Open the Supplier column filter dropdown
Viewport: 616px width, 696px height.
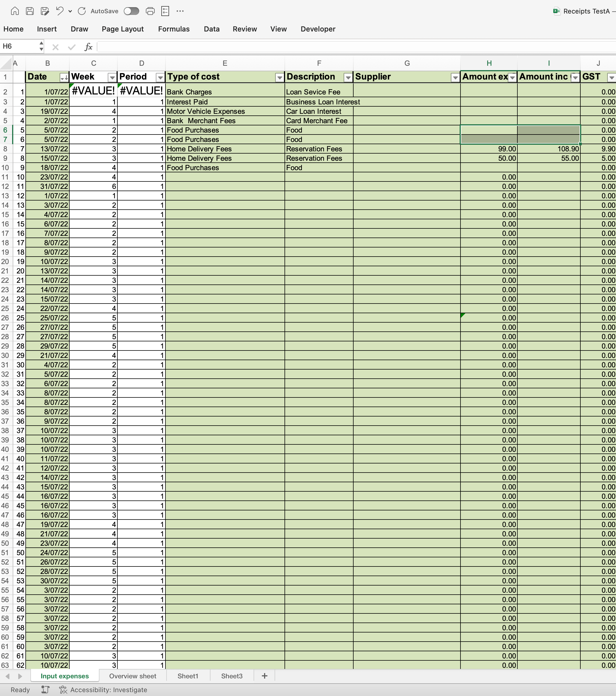[455, 78]
